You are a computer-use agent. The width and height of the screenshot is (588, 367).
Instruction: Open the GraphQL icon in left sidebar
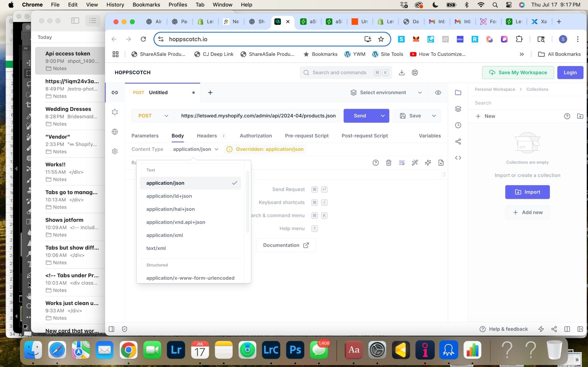tap(115, 112)
